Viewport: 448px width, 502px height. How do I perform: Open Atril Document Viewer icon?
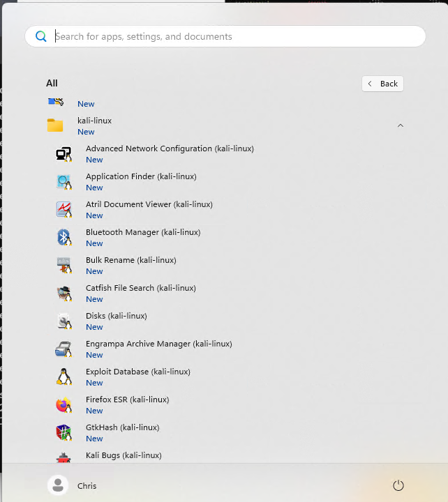[x=64, y=210]
